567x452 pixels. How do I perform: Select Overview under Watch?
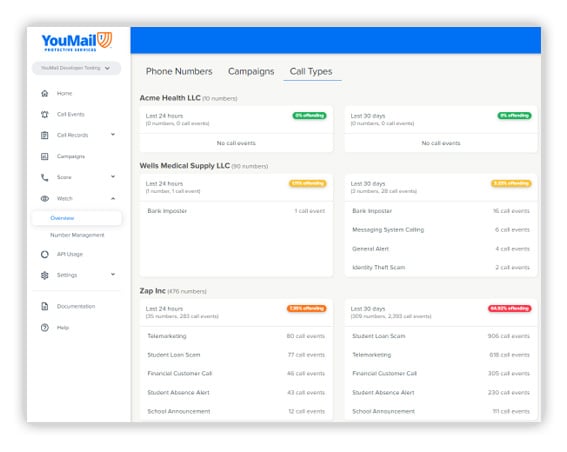pos(77,218)
